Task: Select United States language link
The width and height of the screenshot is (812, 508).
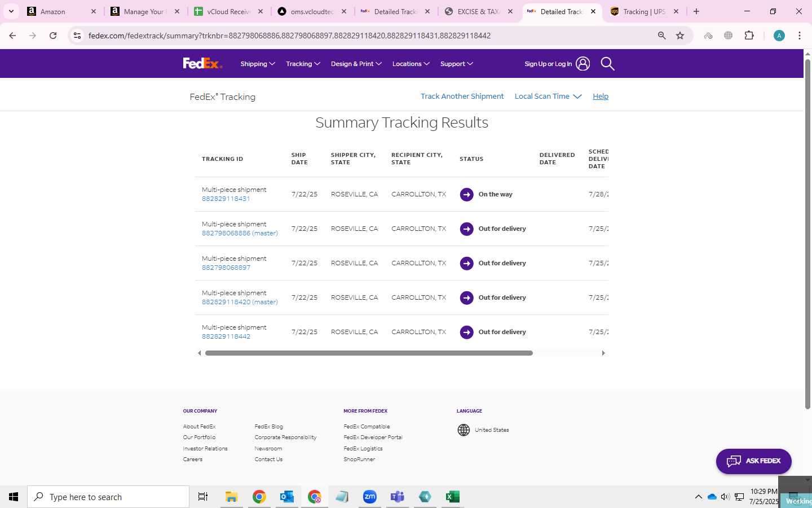Action: (x=492, y=430)
